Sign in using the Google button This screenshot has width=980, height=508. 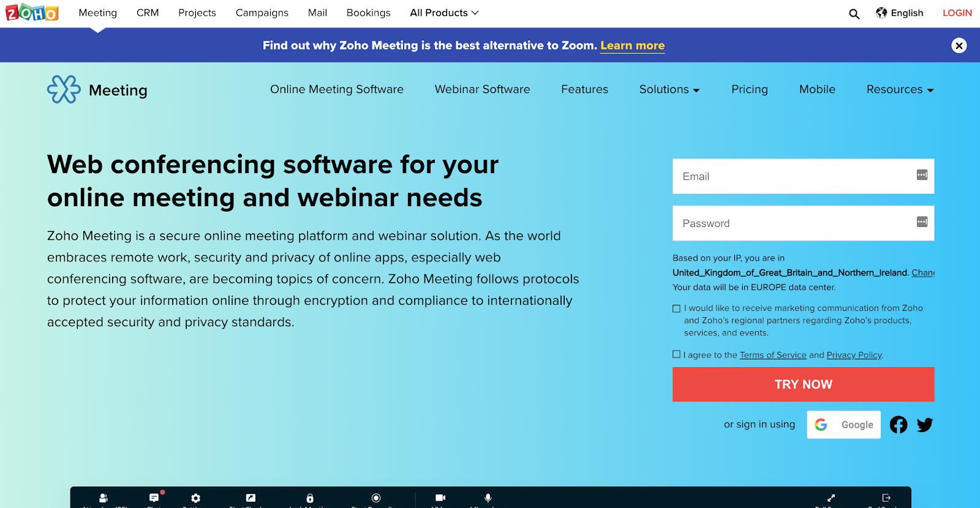coord(844,425)
